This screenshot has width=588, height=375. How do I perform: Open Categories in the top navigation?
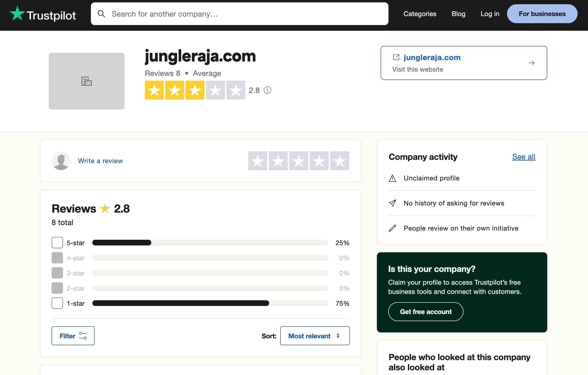click(420, 14)
